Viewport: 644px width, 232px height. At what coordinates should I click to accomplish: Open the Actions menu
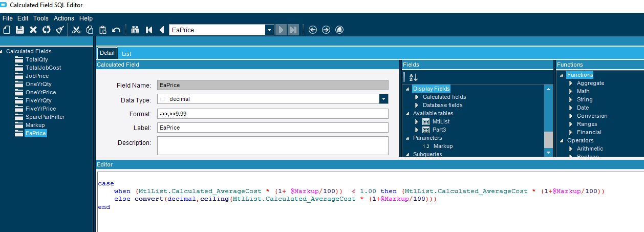tap(63, 18)
